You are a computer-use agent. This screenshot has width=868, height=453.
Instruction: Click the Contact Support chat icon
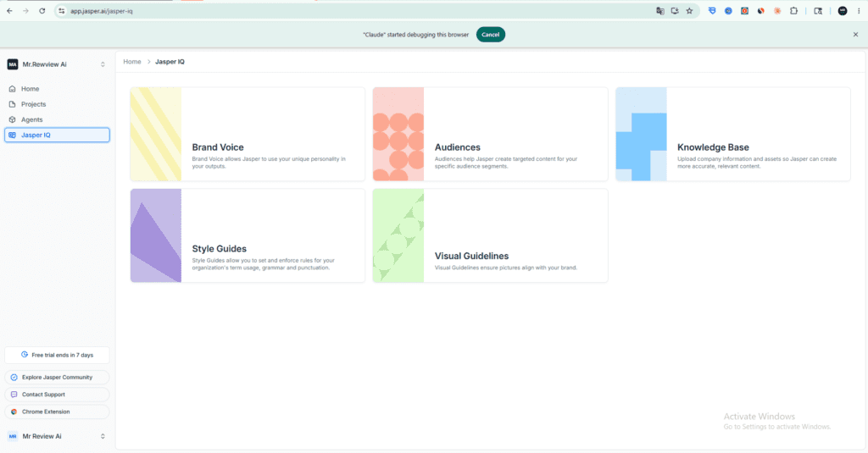[x=14, y=395]
